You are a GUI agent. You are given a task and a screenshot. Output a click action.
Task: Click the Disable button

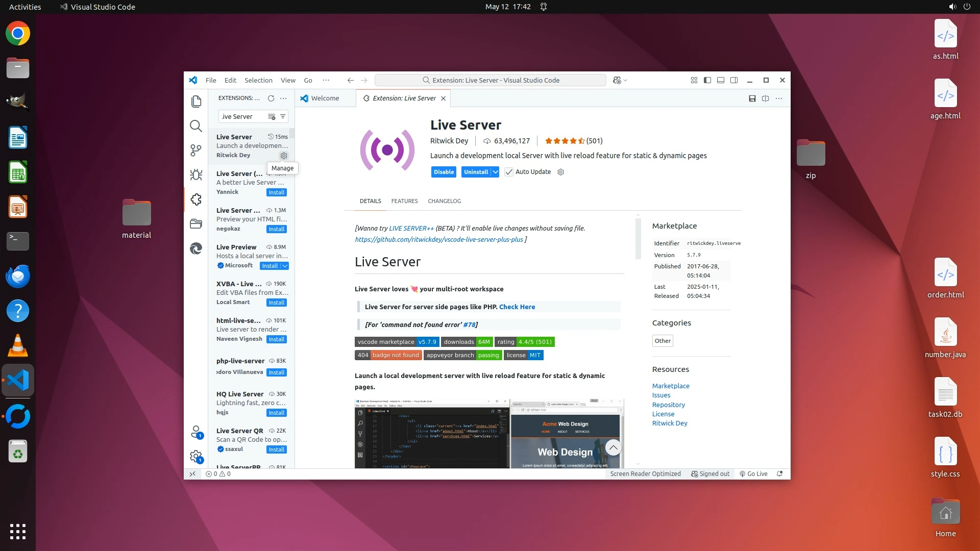(x=444, y=172)
